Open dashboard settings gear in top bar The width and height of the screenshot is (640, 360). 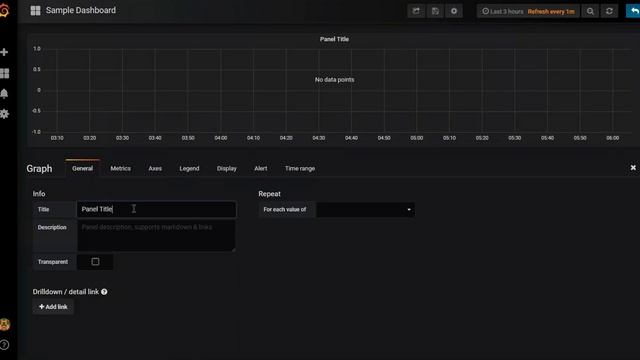454,11
